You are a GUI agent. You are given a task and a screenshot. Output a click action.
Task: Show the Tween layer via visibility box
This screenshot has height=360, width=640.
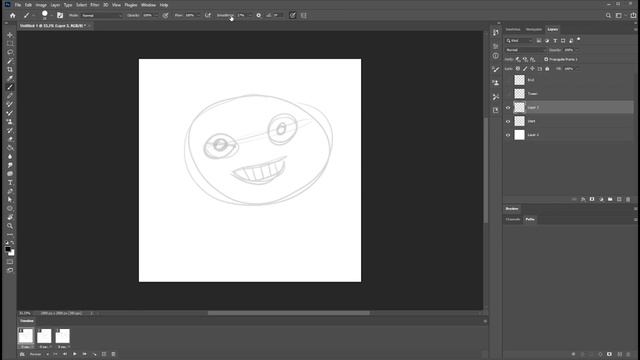pos(508,94)
